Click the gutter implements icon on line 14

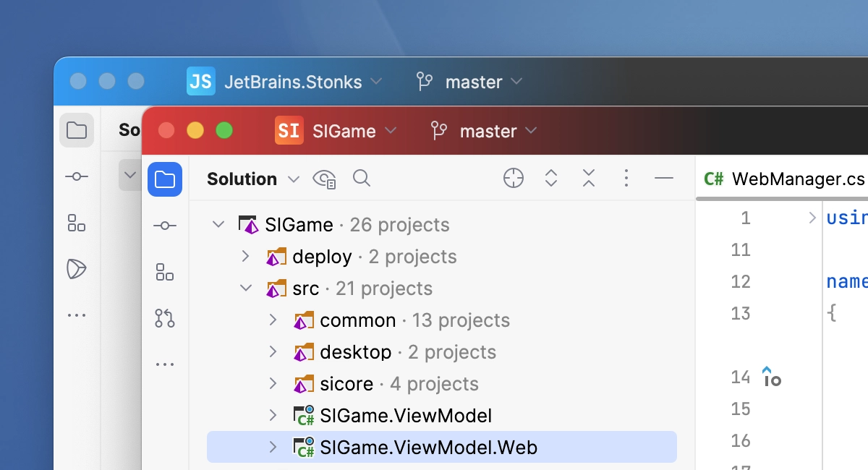tap(772, 376)
